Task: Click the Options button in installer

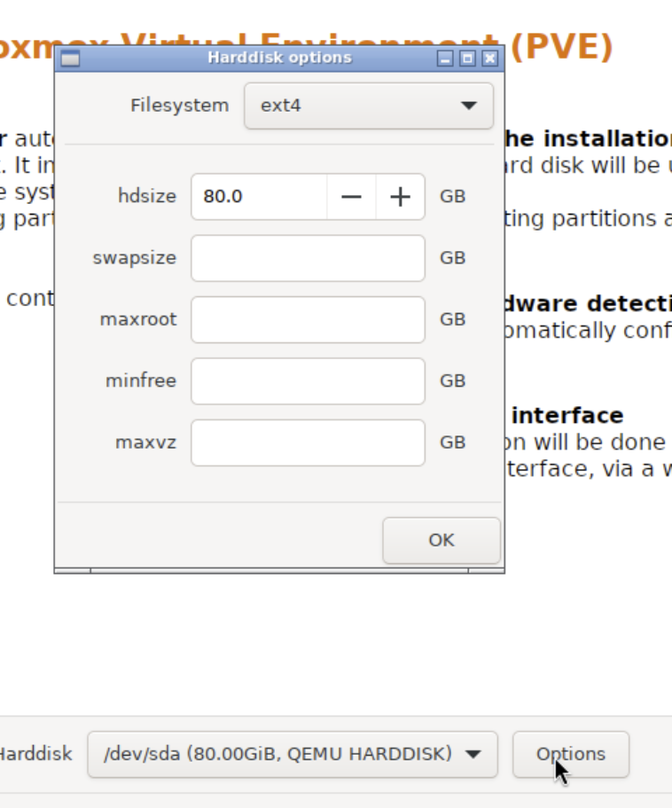Action: coord(571,754)
